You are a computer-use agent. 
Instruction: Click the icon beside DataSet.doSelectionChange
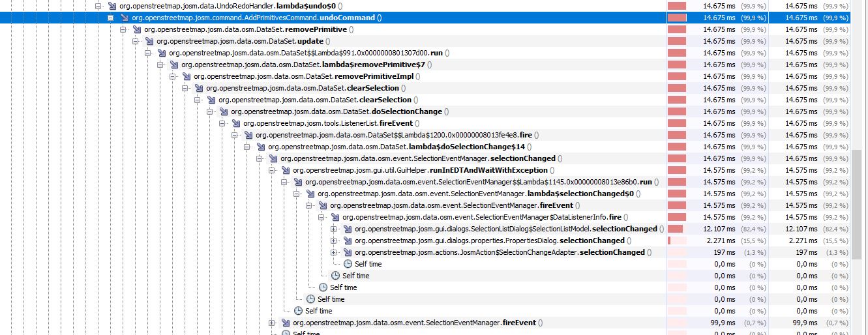tap(224, 111)
